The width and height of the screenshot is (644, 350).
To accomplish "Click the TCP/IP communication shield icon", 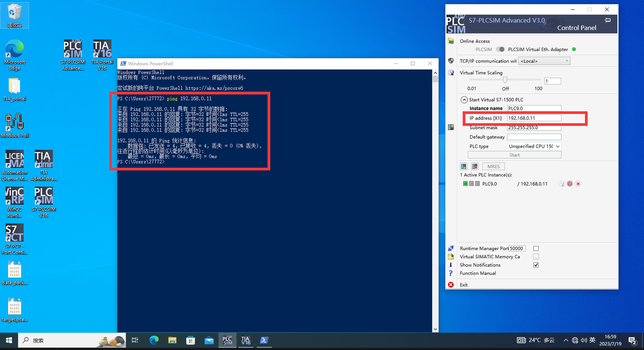I will pyautogui.click(x=451, y=61).
